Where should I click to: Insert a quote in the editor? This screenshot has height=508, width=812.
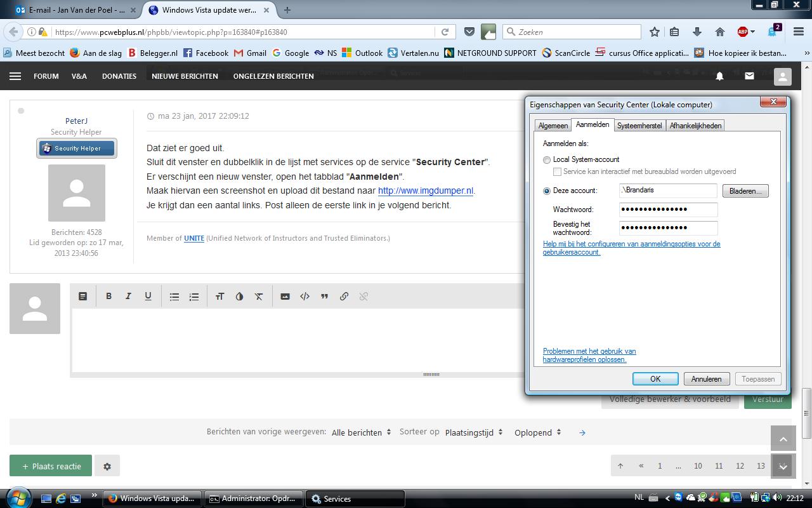[x=324, y=297]
